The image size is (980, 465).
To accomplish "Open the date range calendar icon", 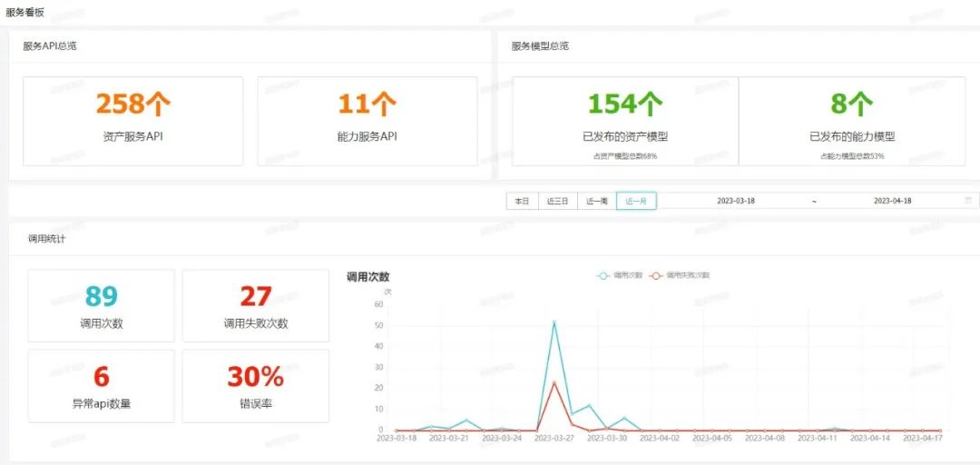I will point(968,201).
